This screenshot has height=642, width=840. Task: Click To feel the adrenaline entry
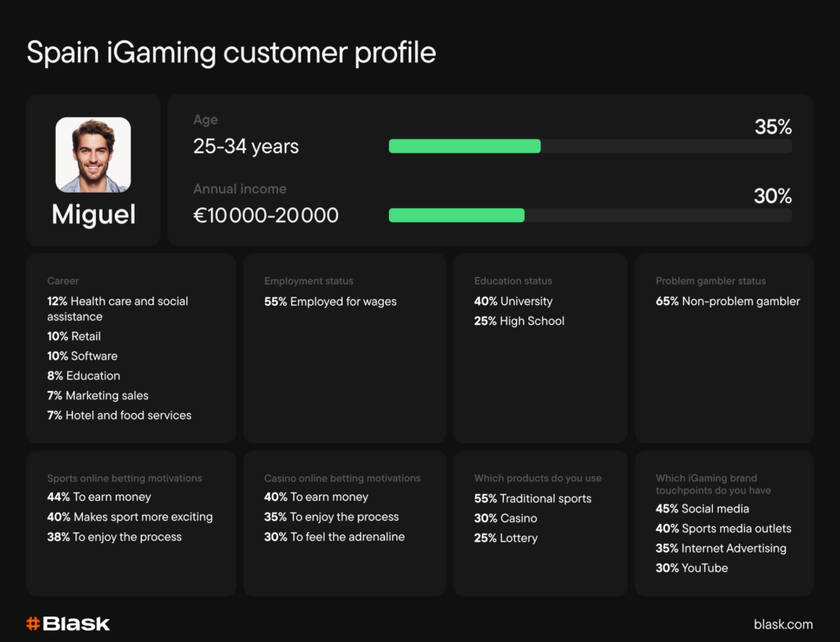click(x=334, y=536)
